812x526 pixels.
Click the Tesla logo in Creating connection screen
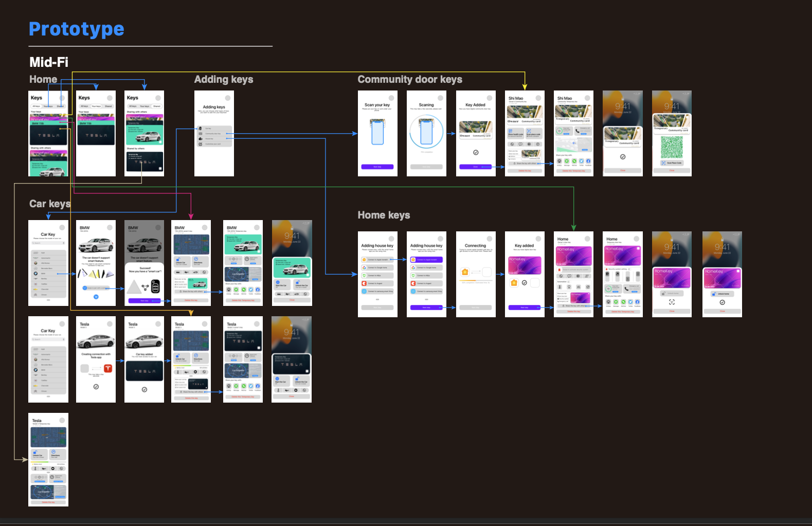(108, 368)
